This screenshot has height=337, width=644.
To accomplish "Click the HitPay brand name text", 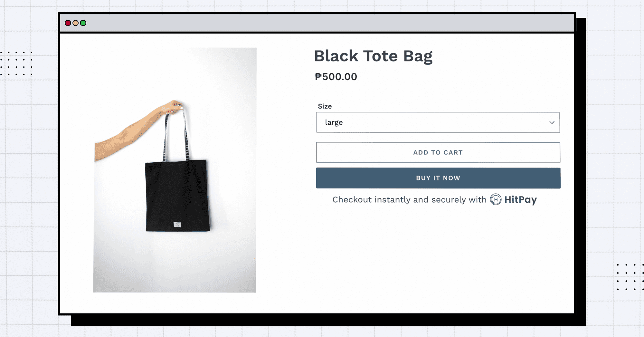I will [x=520, y=200].
